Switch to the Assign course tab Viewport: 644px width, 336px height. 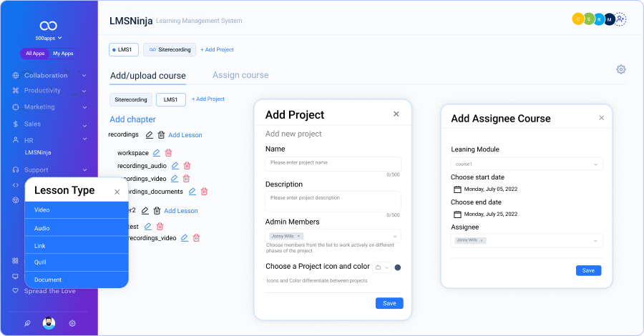click(240, 75)
